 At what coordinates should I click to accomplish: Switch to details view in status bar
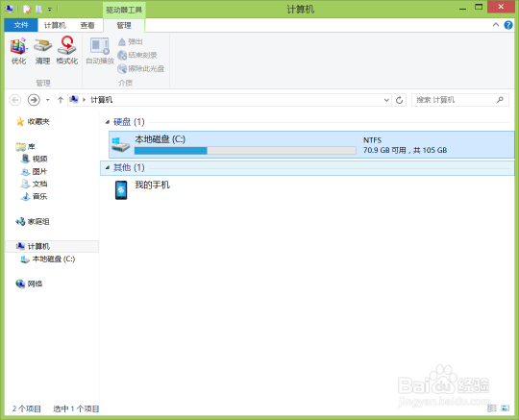coord(492,408)
